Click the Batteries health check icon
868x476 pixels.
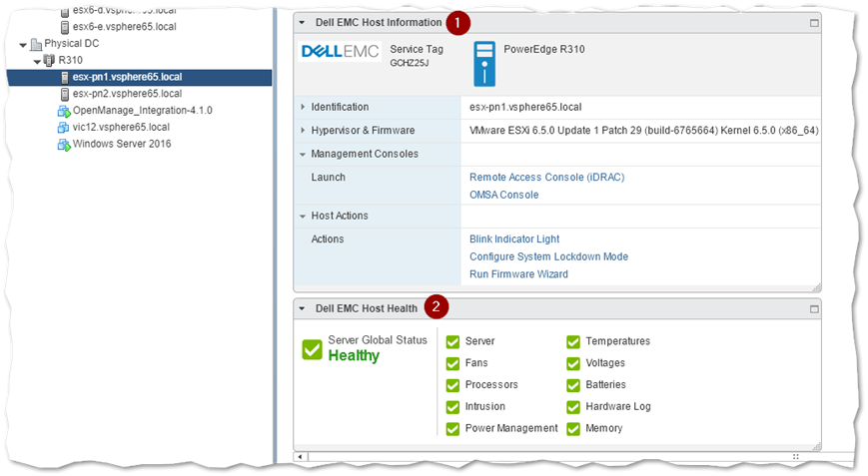573,385
